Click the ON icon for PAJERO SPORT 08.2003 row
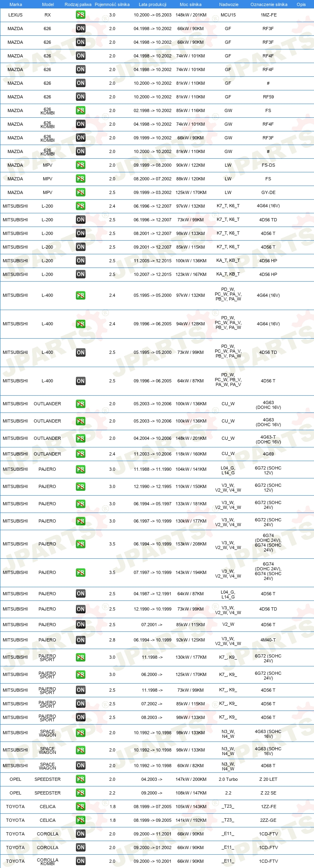This screenshot has width=314, height=868. [81, 717]
